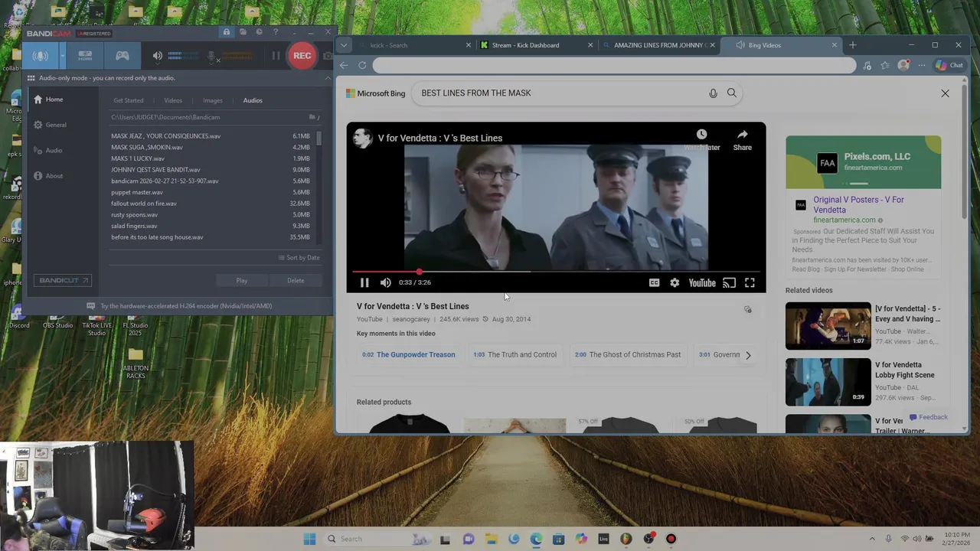The width and height of the screenshot is (980, 551).
Task: Click the Bandicam file list scrollbar
Action: [x=318, y=138]
